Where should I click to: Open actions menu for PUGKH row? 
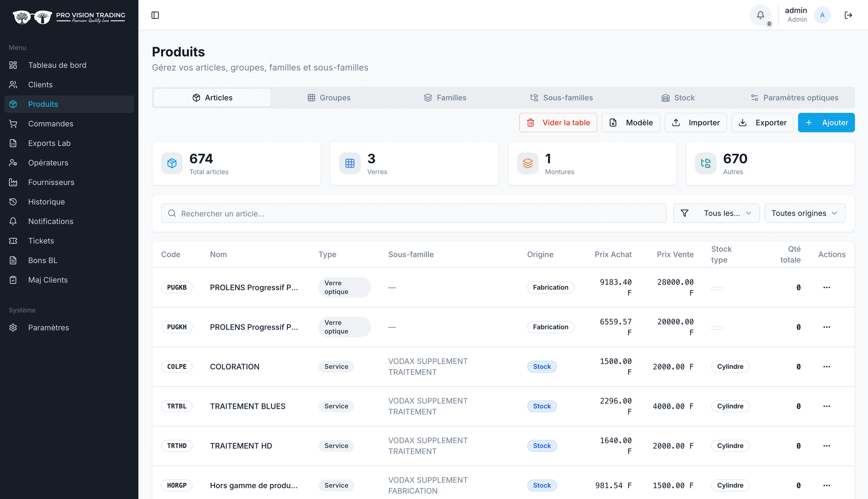[826, 327]
